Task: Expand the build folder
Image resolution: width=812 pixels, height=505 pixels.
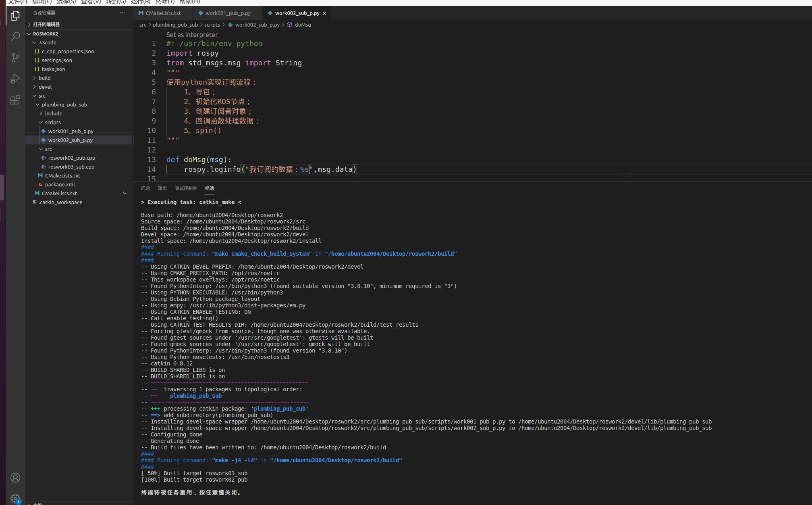Action: (x=45, y=78)
